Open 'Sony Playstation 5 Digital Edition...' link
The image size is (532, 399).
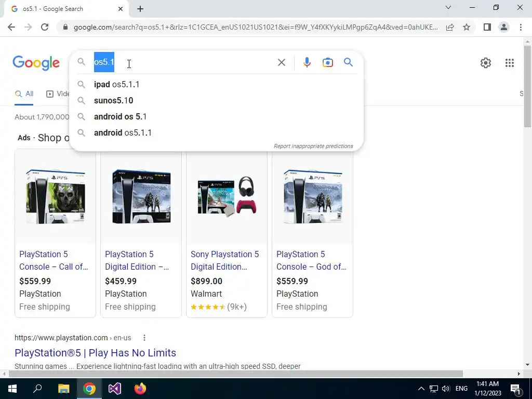224,260
